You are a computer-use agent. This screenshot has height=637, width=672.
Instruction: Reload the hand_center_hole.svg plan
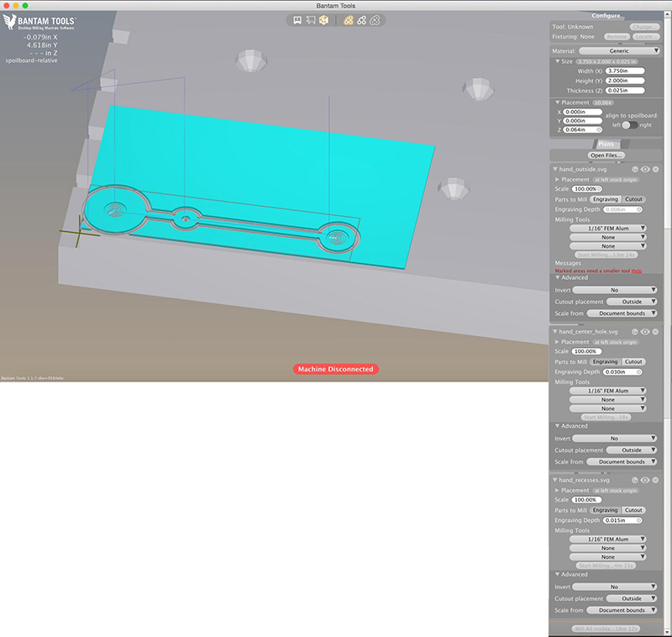pos(635,332)
